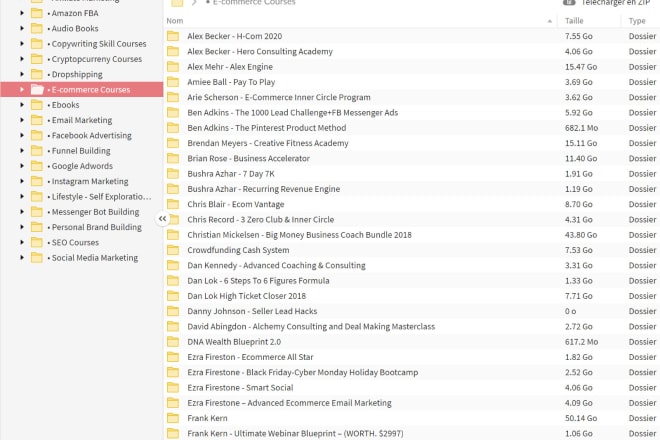The height and width of the screenshot is (440, 660).
Task: Expand the E-commerce Courses tree node
Action: [x=22, y=90]
